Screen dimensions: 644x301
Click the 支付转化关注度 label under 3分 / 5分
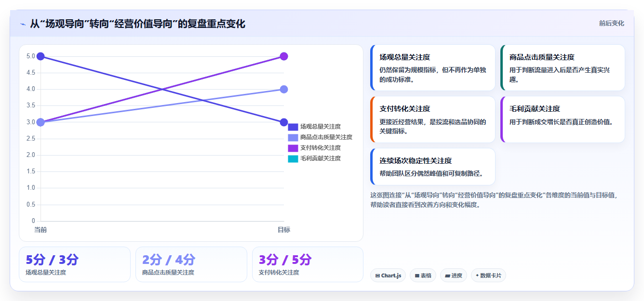(279, 273)
